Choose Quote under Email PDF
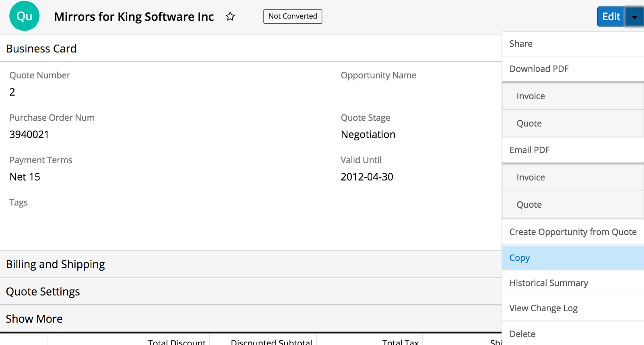 coord(529,205)
